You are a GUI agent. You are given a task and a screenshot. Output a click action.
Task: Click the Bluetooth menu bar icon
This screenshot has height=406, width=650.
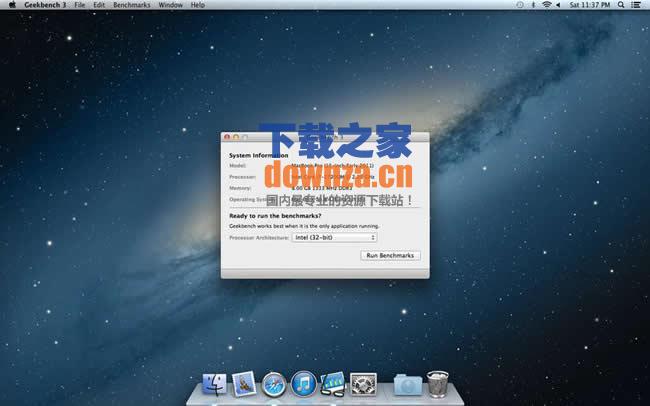click(x=533, y=5)
